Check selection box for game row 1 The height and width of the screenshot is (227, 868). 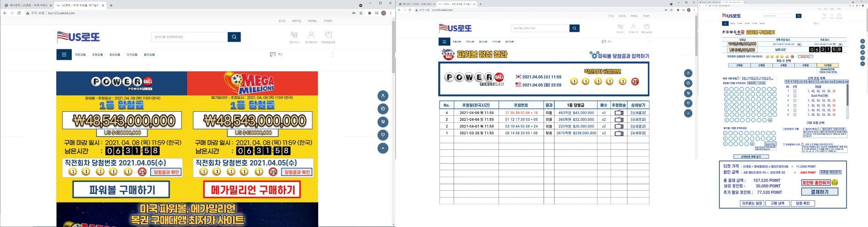pyautogui.click(x=794, y=91)
